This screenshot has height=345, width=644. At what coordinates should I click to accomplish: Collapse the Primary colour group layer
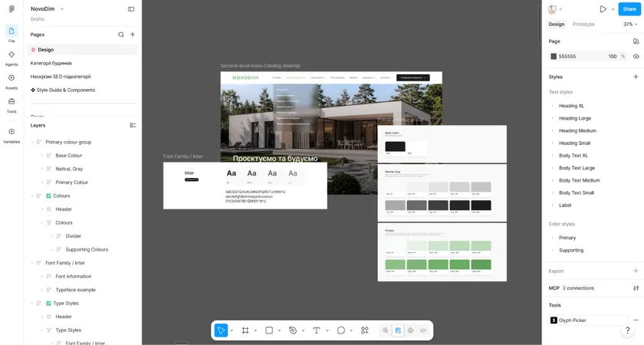coord(32,142)
